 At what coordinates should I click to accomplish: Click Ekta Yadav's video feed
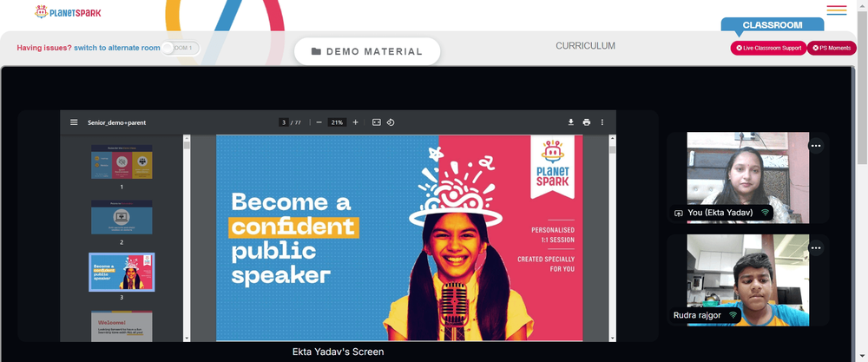click(748, 177)
